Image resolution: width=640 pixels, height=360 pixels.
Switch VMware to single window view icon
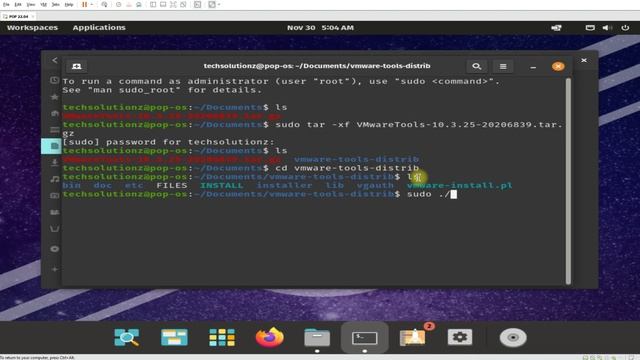pyautogui.click(x=163, y=4)
